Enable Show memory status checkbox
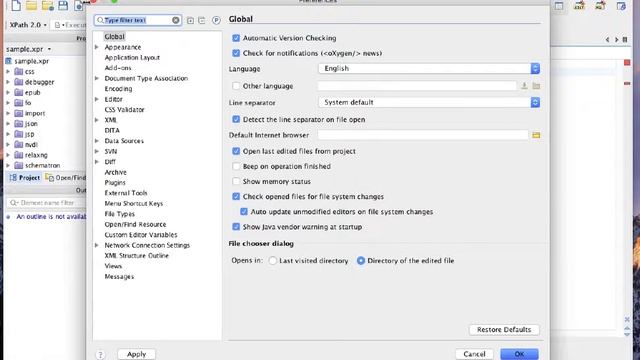640x360 pixels. [236, 181]
